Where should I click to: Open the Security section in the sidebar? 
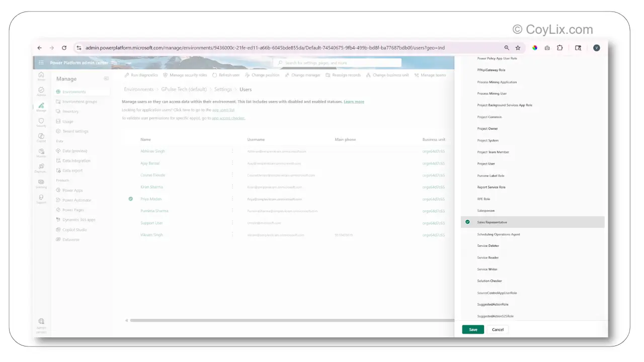click(x=41, y=122)
